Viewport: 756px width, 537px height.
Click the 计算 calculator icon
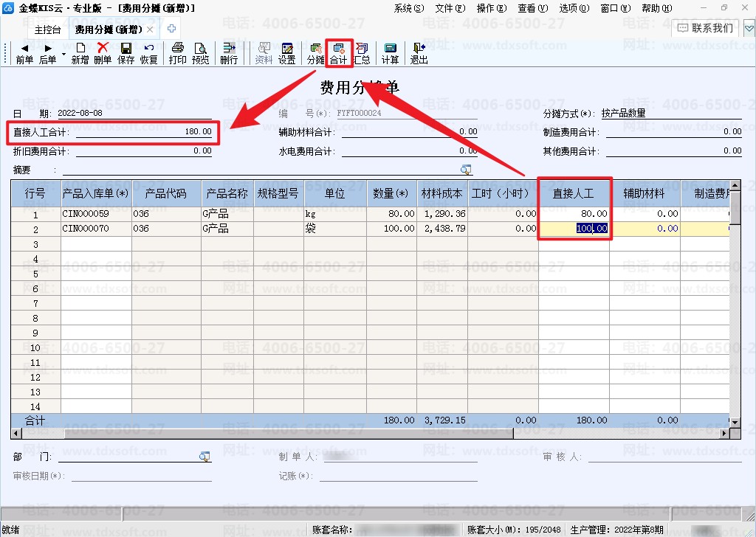click(390, 48)
